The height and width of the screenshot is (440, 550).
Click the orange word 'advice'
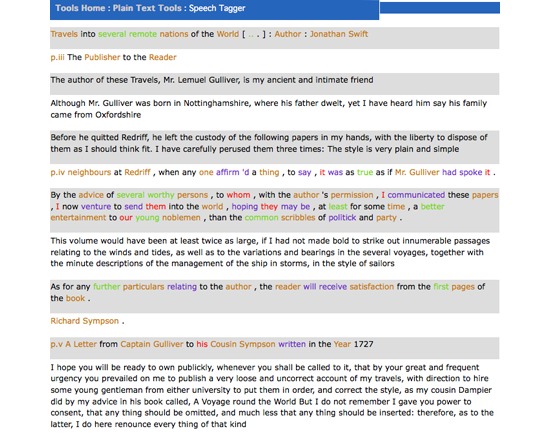pos(91,195)
